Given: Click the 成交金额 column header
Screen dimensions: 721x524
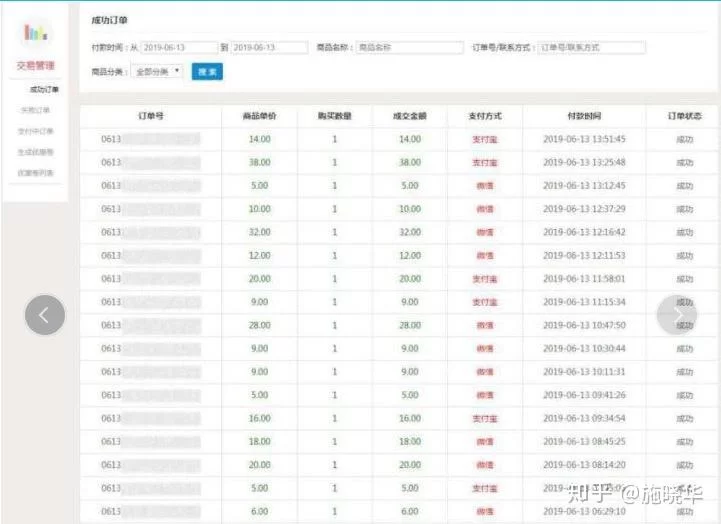Looking at the screenshot, I should point(409,117).
